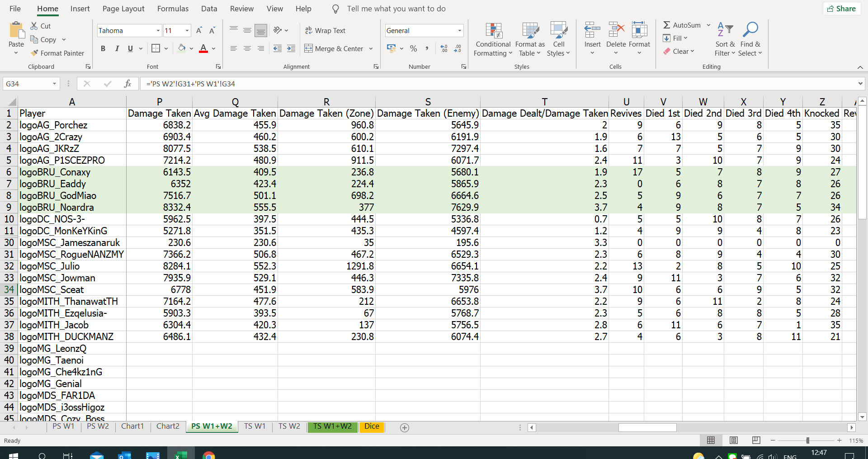This screenshot has width=868, height=459.
Task: Click the Accounting Number Format icon
Action: (x=392, y=48)
